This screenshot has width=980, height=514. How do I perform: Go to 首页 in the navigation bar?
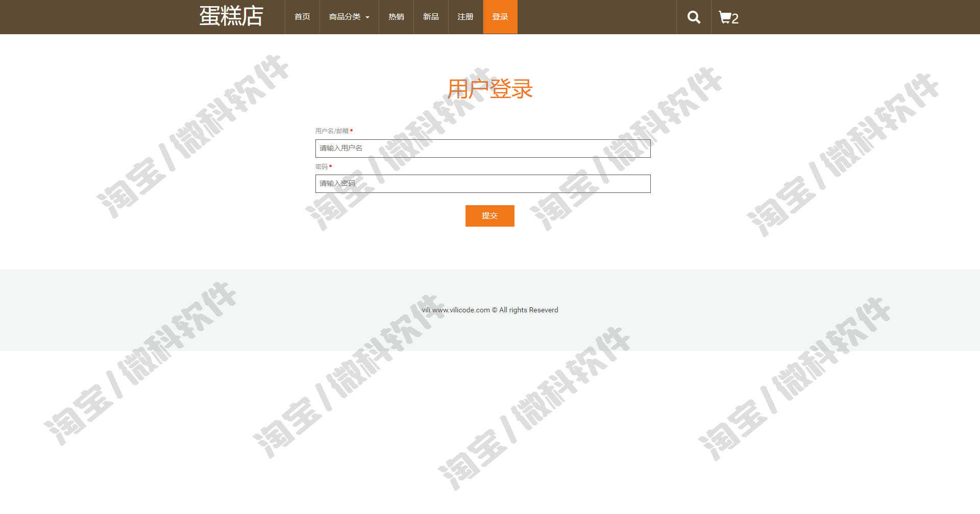click(302, 17)
